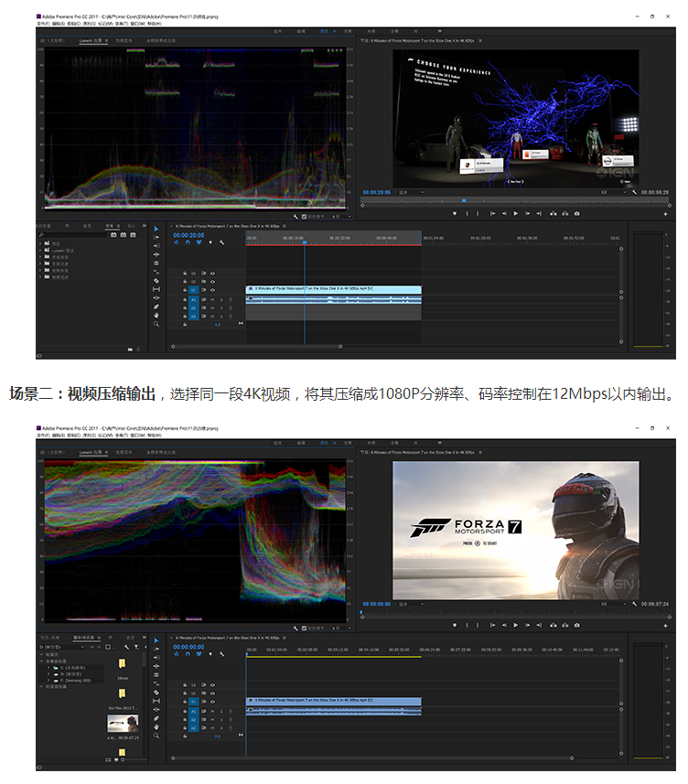Viewport: 688px width, 784px height.
Task: Open zoom level dropdown in lower program monitor
Action: click(411, 604)
